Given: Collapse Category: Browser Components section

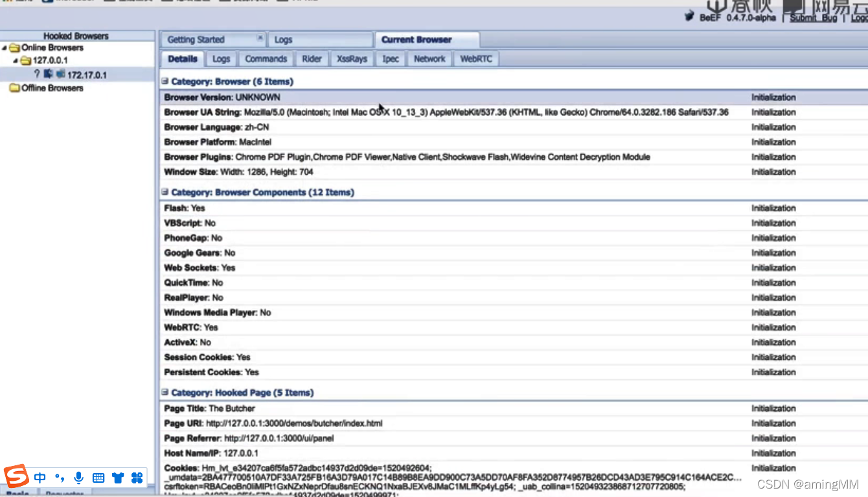Looking at the screenshot, I should click(x=165, y=192).
